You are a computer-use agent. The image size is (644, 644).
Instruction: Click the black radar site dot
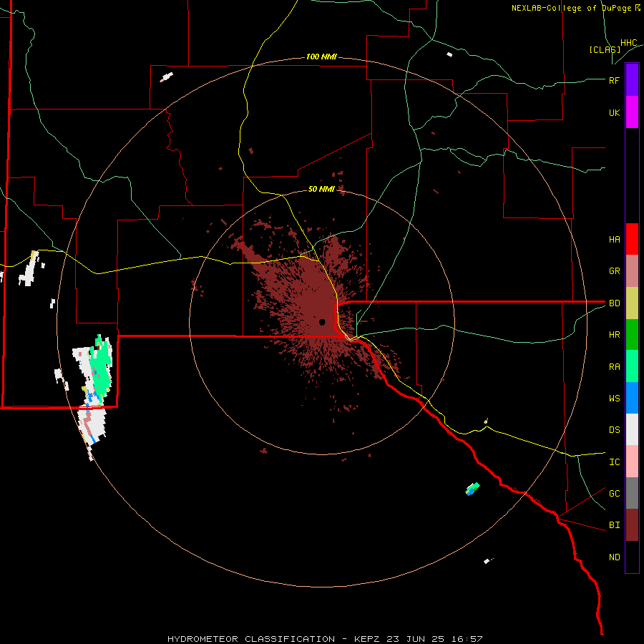point(322,322)
